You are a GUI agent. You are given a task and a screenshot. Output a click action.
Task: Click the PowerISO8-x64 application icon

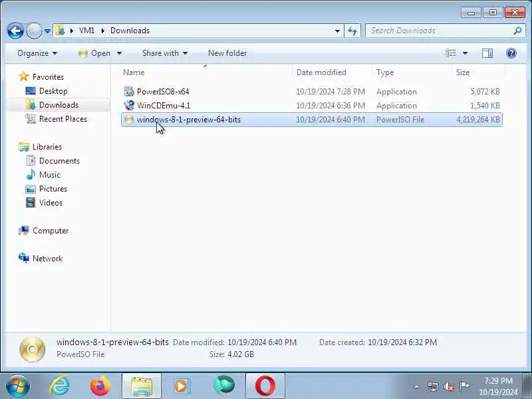[x=129, y=91]
